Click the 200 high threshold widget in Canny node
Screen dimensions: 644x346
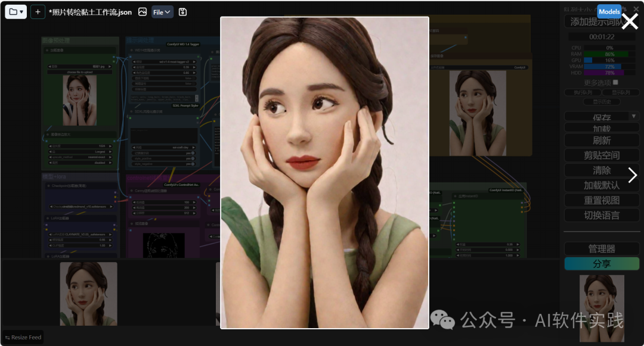pyautogui.click(x=164, y=208)
